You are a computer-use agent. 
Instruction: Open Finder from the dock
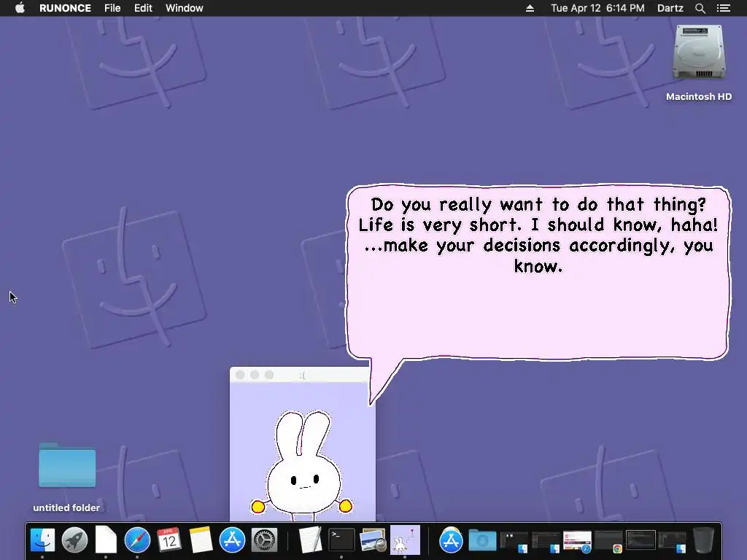(42, 540)
